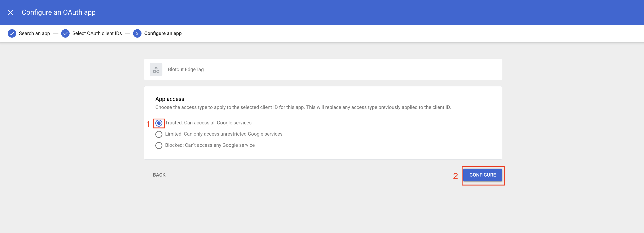This screenshot has height=233, width=644.
Task: Select the Trusted access radio button
Action: point(159,123)
